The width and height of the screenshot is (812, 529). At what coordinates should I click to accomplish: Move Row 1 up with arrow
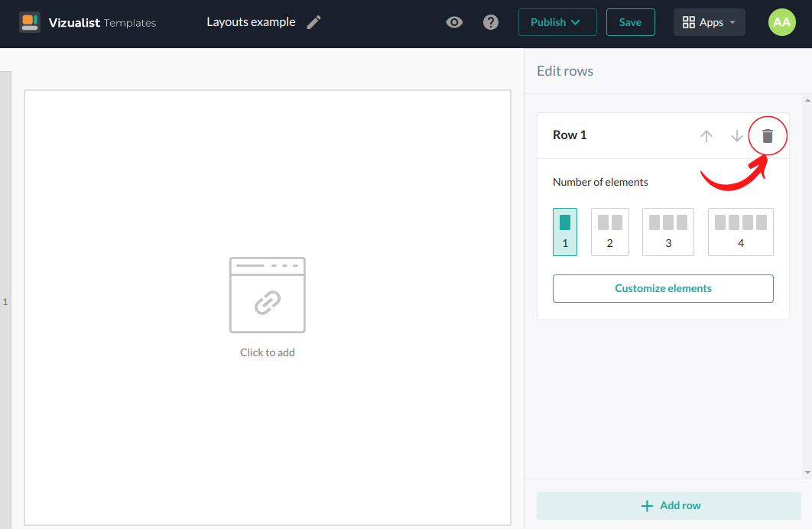(x=706, y=136)
